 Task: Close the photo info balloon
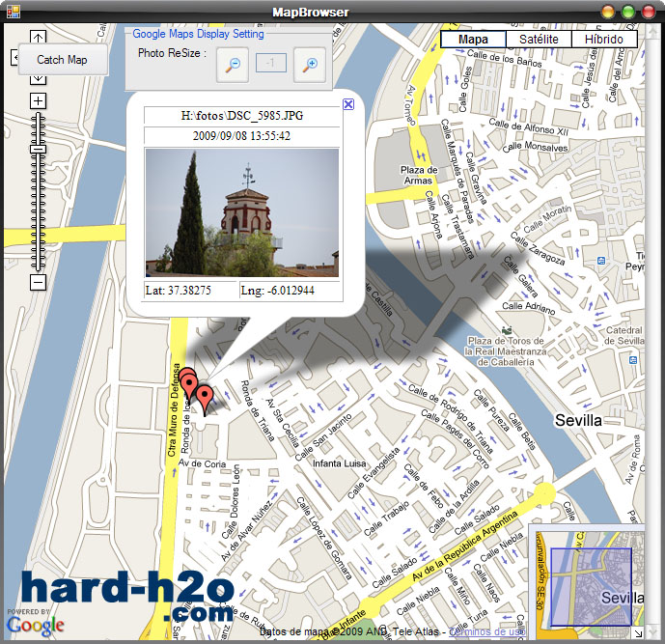(x=348, y=104)
